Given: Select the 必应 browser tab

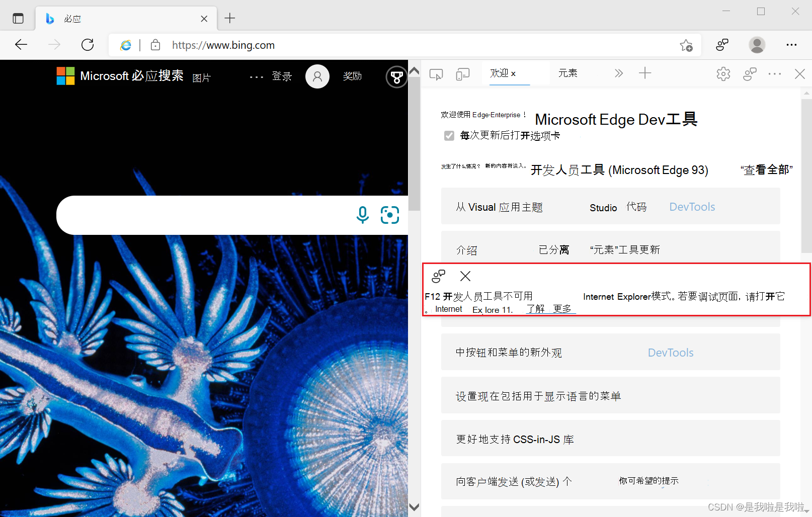Looking at the screenshot, I should (x=126, y=19).
